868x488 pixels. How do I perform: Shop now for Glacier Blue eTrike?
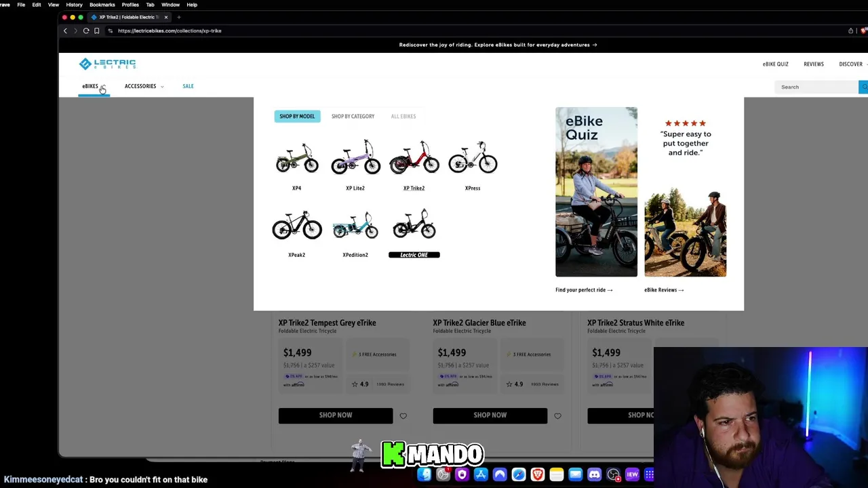(x=490, y=415)
